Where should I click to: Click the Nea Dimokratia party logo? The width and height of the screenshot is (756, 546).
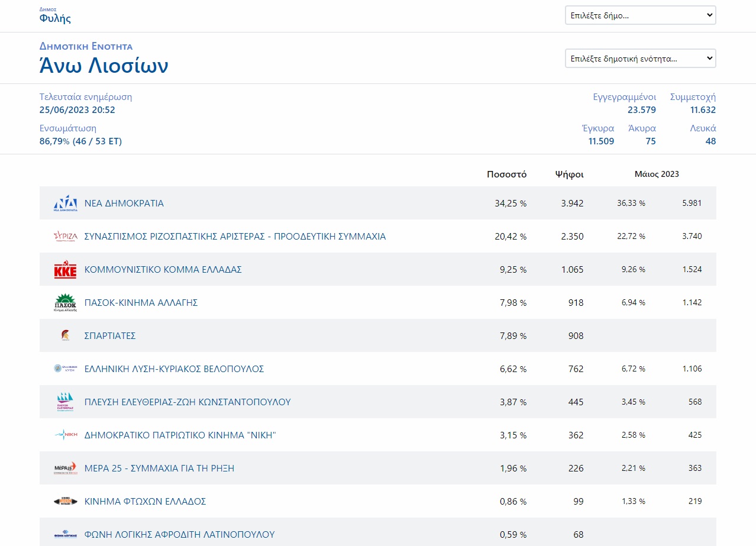65,203
